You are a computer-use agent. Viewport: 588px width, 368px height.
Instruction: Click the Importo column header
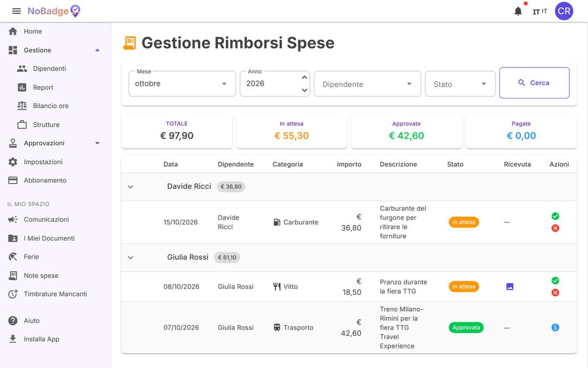coord(349,164)
